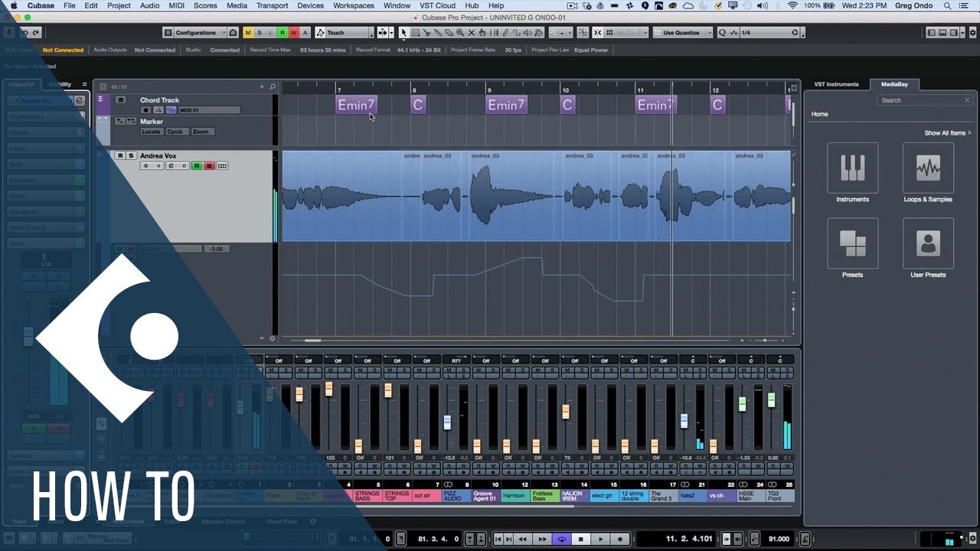
Task: Rewind the transport
Action: (524, 539)
